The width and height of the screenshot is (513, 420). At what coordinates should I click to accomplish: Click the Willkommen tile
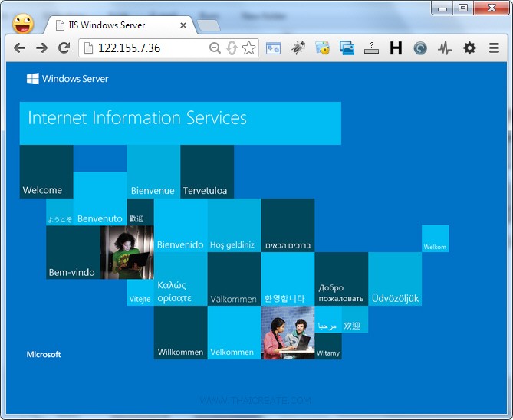(x=181, y=333)
